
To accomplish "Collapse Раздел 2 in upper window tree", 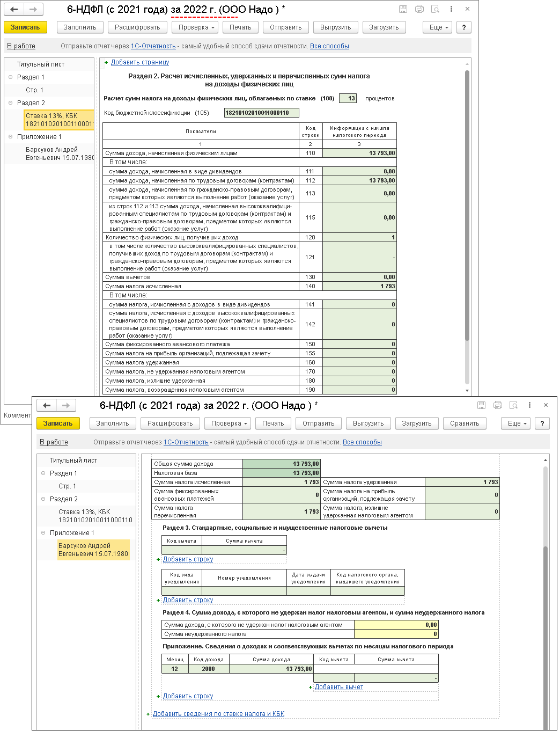I will tap(11, 103).
